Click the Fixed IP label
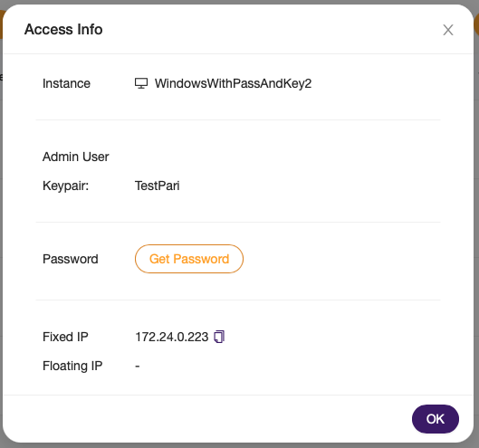 pyautogui.click(x=65, y=338)
